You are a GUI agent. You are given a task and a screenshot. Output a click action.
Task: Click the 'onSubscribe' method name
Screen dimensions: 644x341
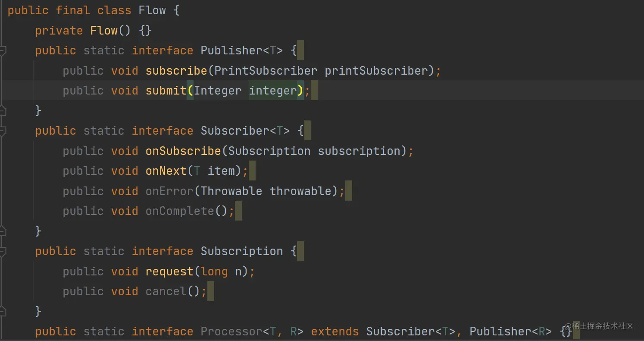[183, 151]
